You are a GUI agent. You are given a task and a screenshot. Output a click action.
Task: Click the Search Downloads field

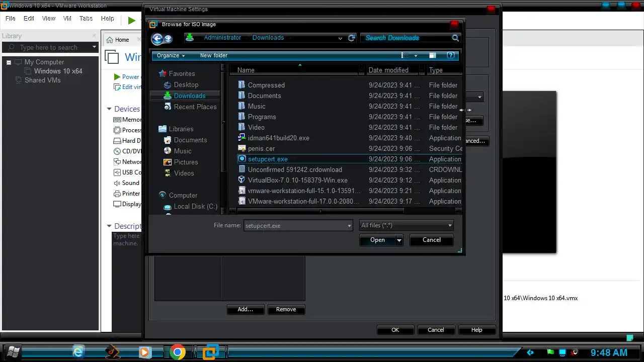click(406, 38)
